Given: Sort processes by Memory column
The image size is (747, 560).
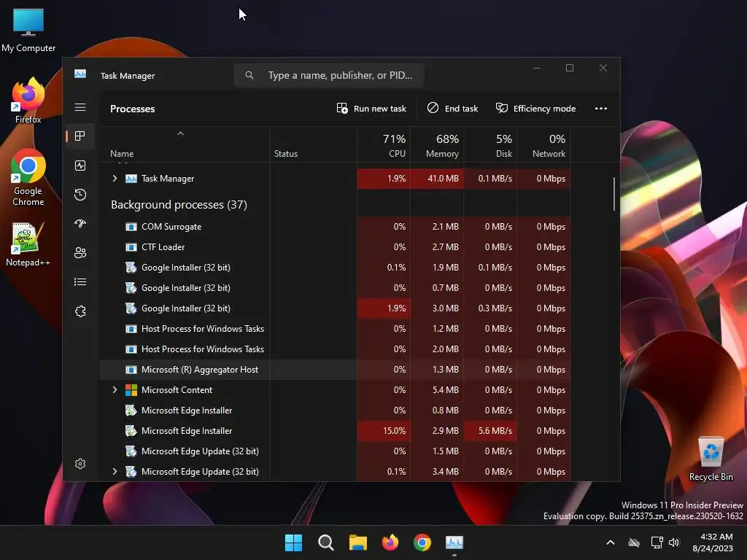Looking at the screenshot, I should (x=438, y=146).
